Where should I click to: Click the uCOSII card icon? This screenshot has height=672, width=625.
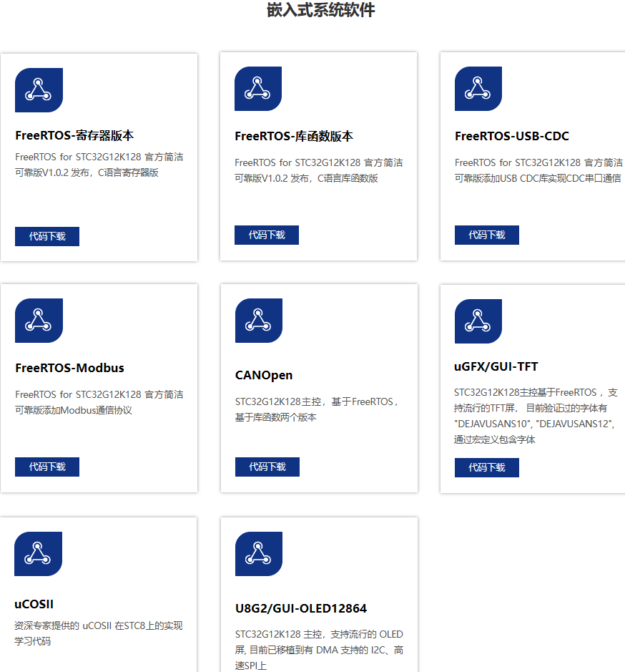(x=38, y=554)
